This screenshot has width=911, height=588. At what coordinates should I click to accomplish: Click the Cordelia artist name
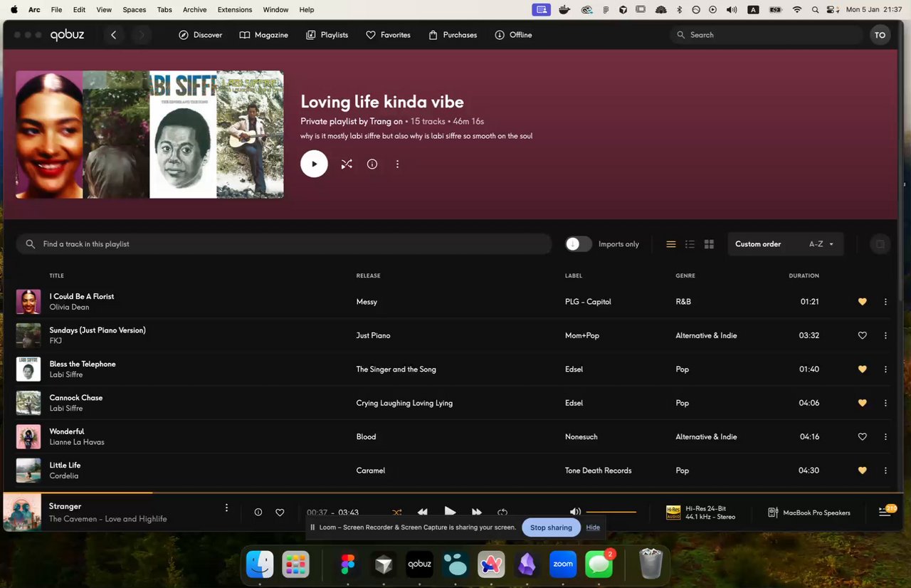(64, 476)
